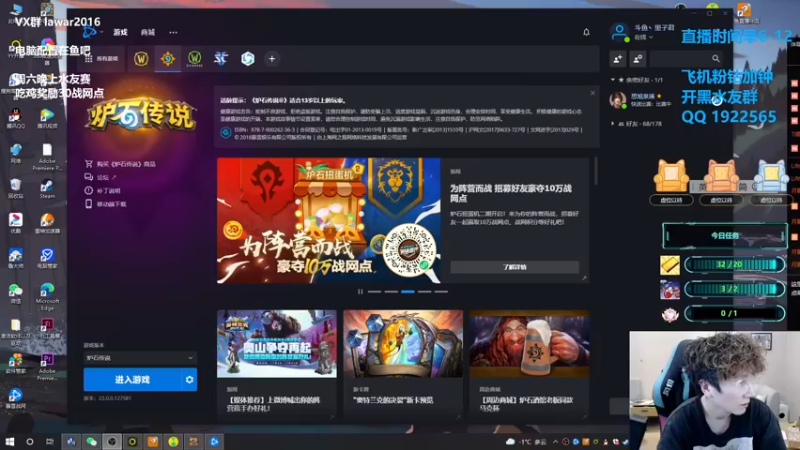Open the Steam desktop shortcut
The height and width of the screenshot is (450, 800).
coord(47,189)
